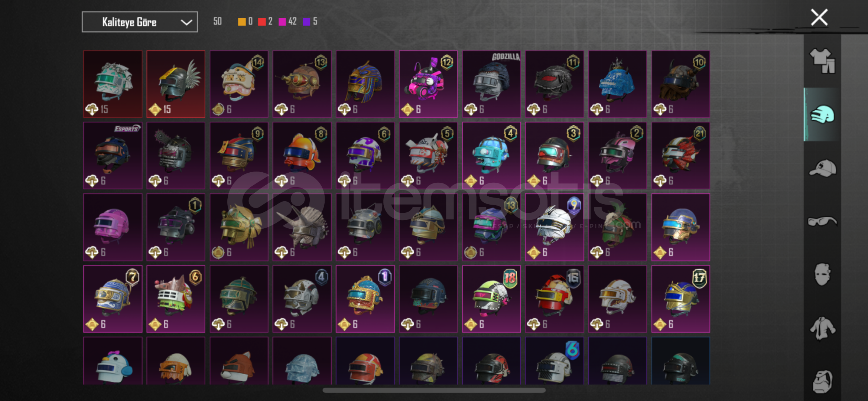The width and height of the screenshot is (868, 401).
Task: Open the outfit category (shirt and pants icon)
Action: [823, 61]
